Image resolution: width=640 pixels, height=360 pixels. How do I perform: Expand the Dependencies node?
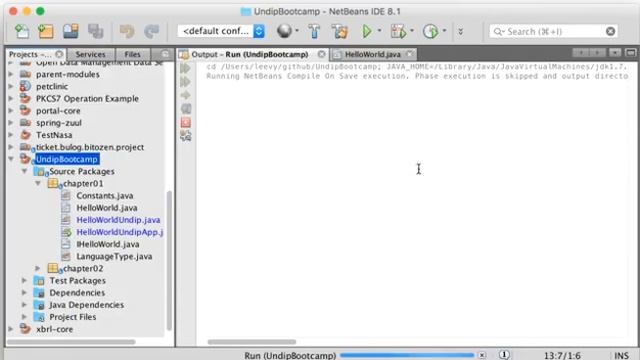tap(24, 293)
